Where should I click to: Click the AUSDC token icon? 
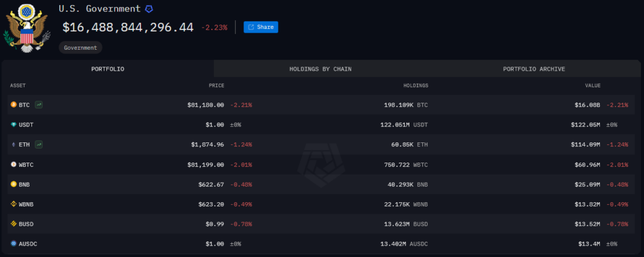tap(14, 243)
